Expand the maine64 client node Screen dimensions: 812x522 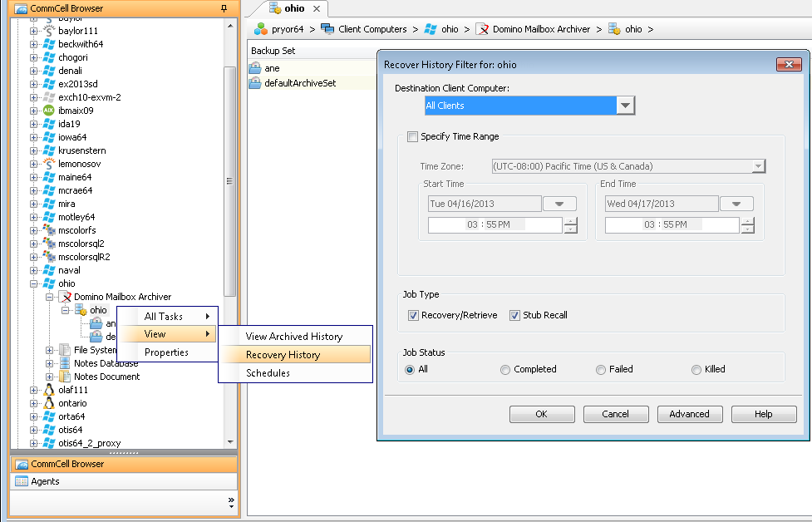[x=34, y=177]
